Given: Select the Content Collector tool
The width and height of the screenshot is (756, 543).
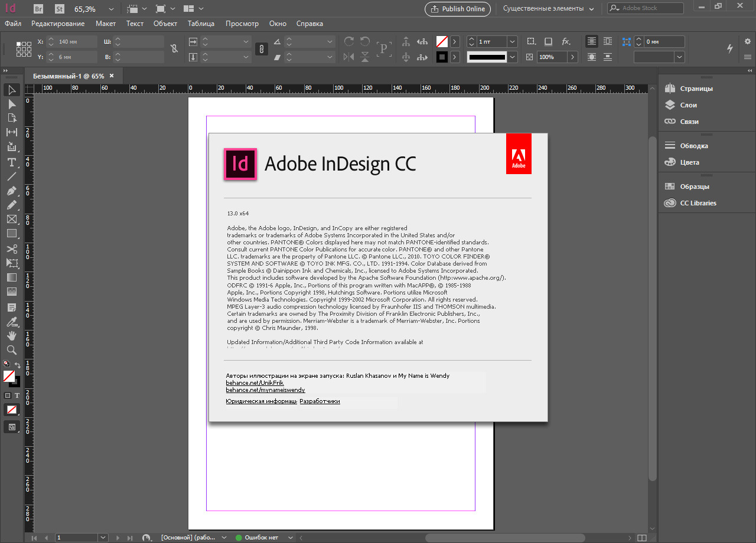Looking at the screenshot, I should pyautogui.click(x=12, y=147).
